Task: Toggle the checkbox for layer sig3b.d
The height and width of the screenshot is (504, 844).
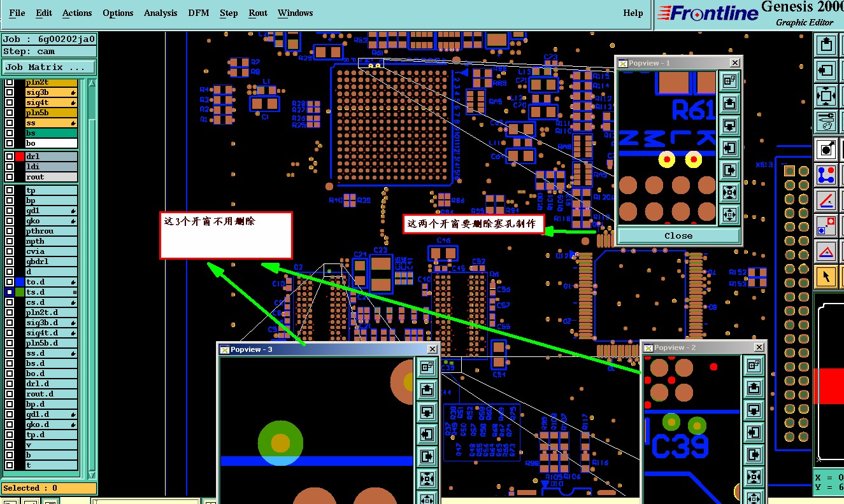Action: pos(9,323)
